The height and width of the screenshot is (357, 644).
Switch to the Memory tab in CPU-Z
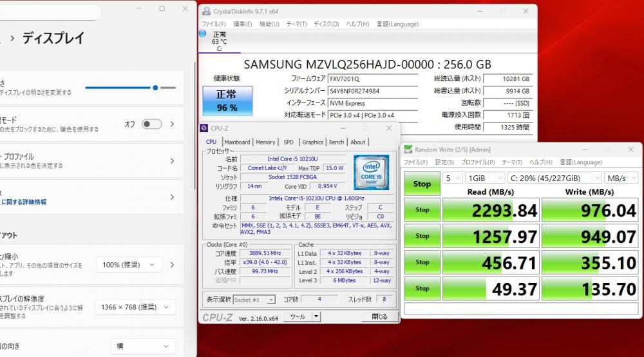click(265, 142)
